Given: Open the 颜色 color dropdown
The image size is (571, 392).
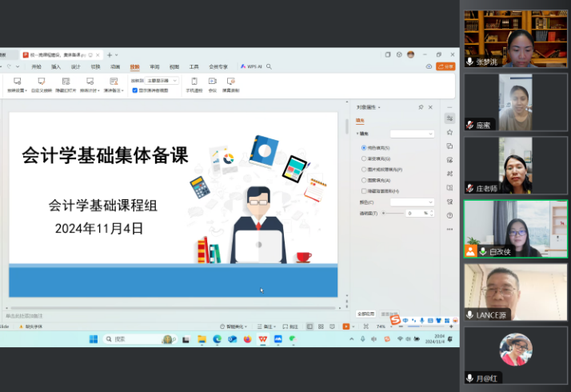Looking at the screenshot, I should click(x=411, y=202).
